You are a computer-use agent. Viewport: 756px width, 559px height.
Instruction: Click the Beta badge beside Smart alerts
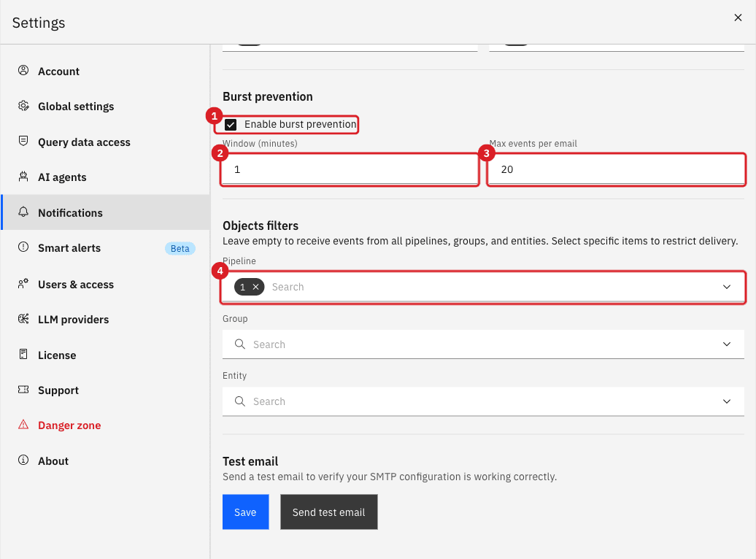(180, 248)
